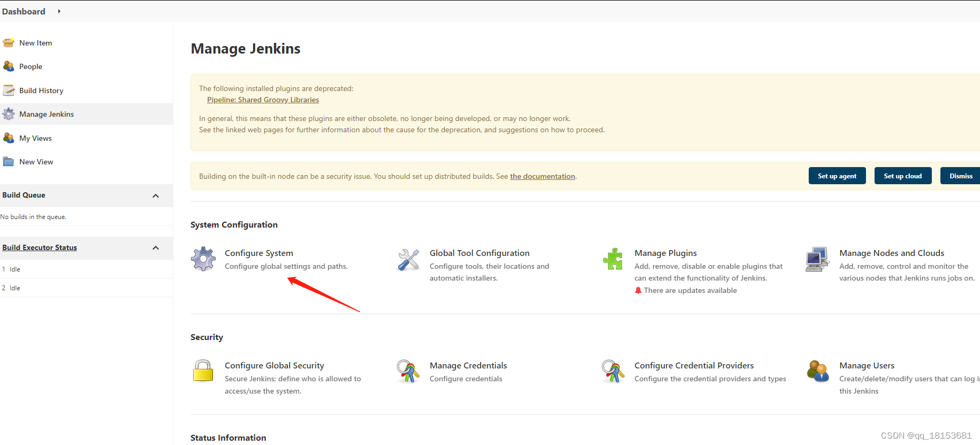Open the Configure Global Security link
This screenshot has height=445, width=980.
pyautogui.click(x=275, y=365)
